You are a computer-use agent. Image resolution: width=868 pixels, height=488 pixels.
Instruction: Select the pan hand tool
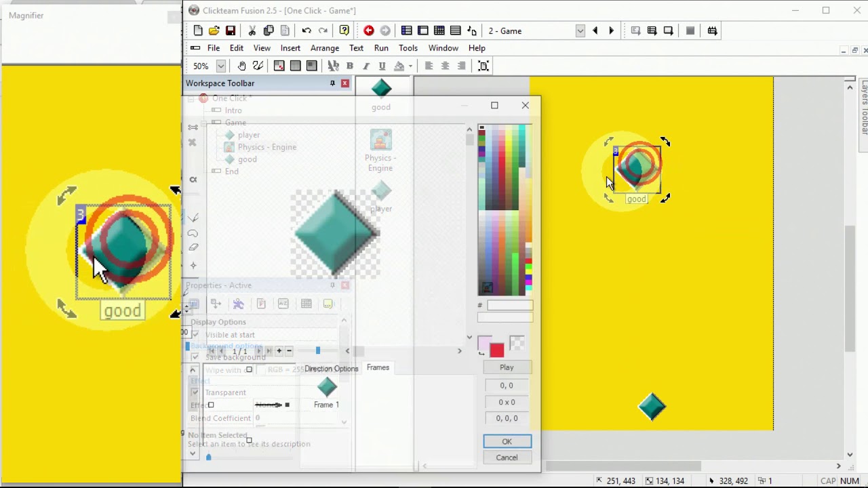coord(241,66)
